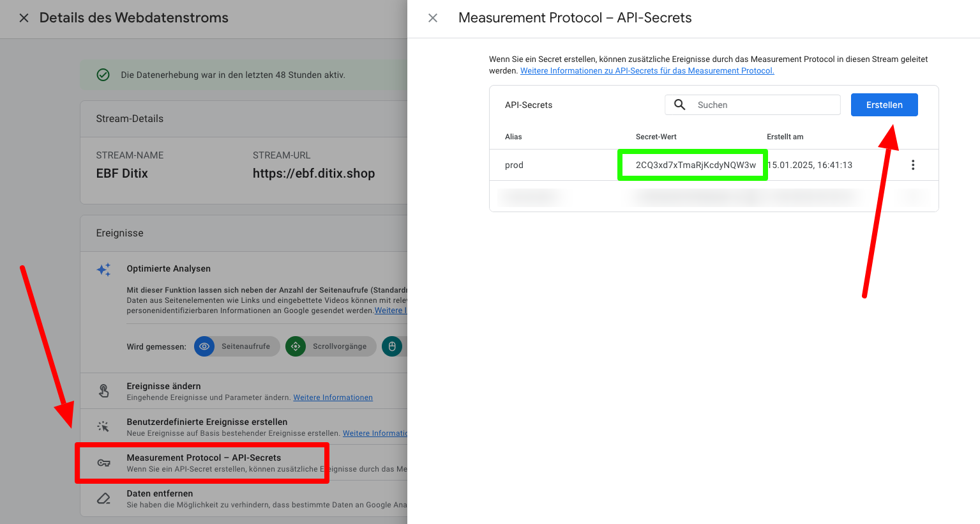Viewport: 980px width, 524px height.
Task: Select the Seitenaufrufe measurement chip
Action: point(237,346)
